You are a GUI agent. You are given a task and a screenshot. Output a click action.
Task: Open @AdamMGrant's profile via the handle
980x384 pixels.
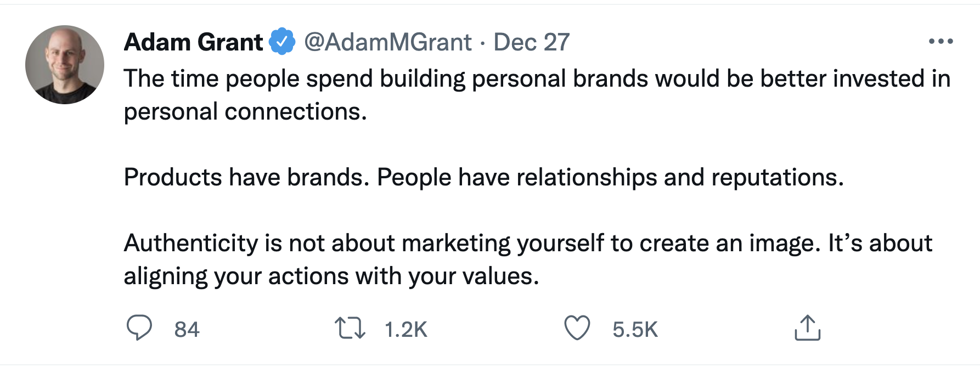387,42
